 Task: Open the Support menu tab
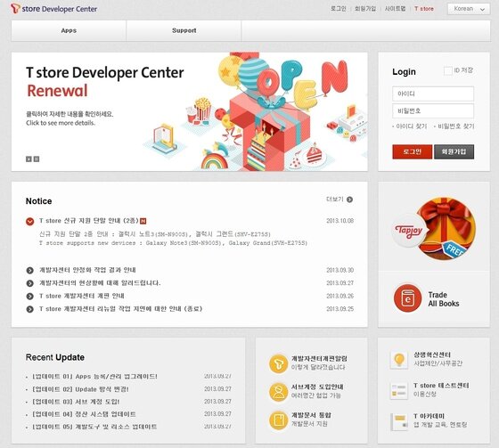point(184,30)
